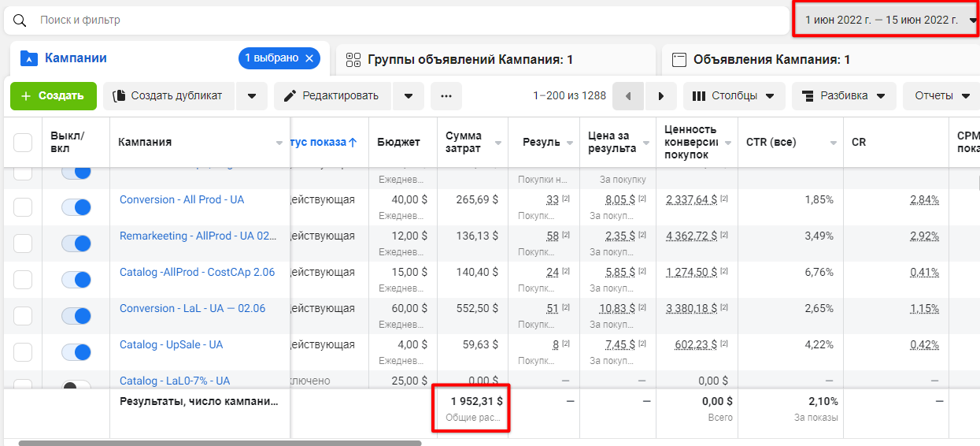Toggle off Catalog - UpSale - UA campaign

(x=76, y=352)
